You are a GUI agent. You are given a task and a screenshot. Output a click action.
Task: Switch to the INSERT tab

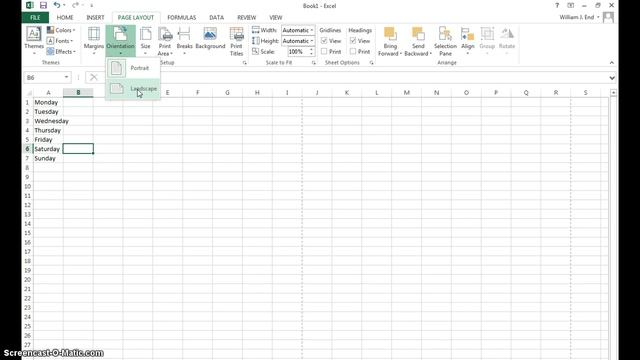pyautogui.click(x=95, y=18)
